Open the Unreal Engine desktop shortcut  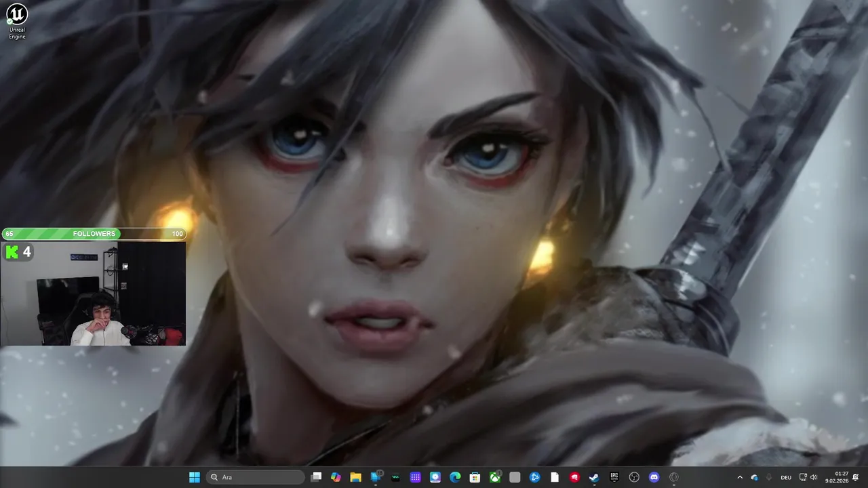pos(17,22)
